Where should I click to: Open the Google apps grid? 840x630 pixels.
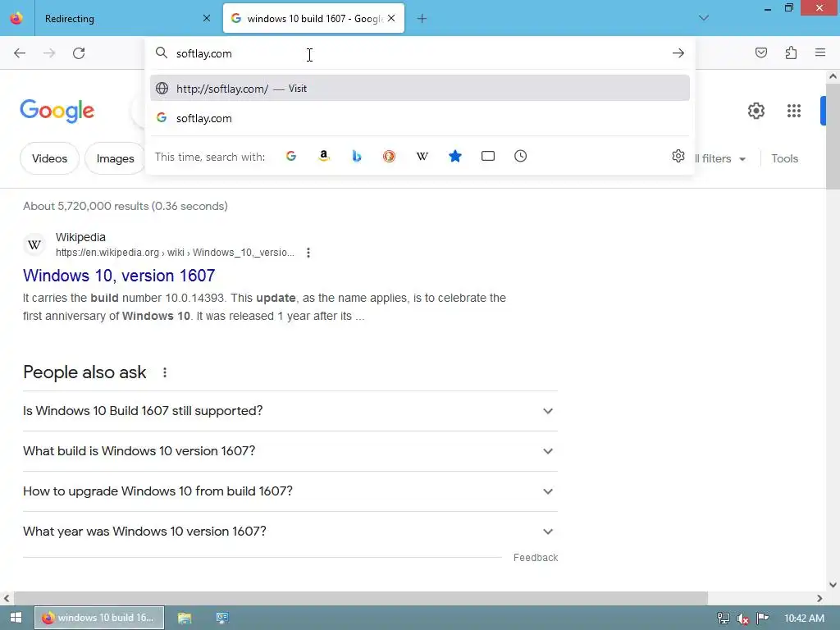[x=794, y=111]
